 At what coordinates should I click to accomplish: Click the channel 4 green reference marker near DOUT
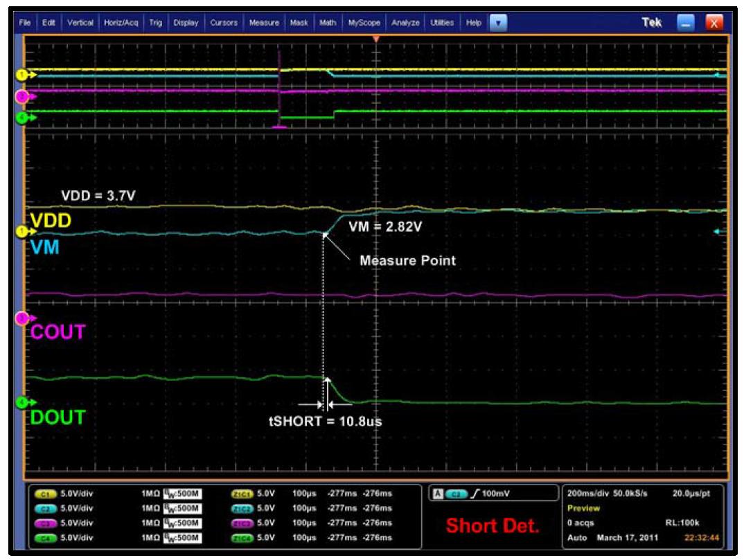(x=24, y=403)
